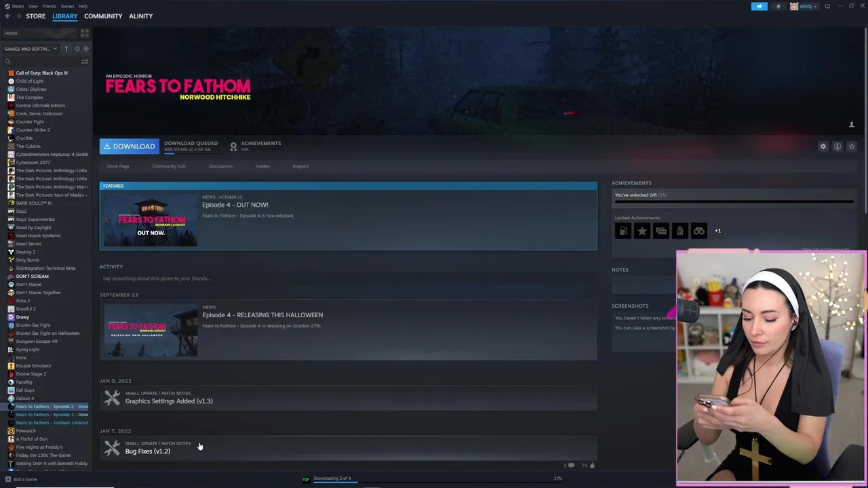Select Fall Guys in the library list

pos(25,390)
